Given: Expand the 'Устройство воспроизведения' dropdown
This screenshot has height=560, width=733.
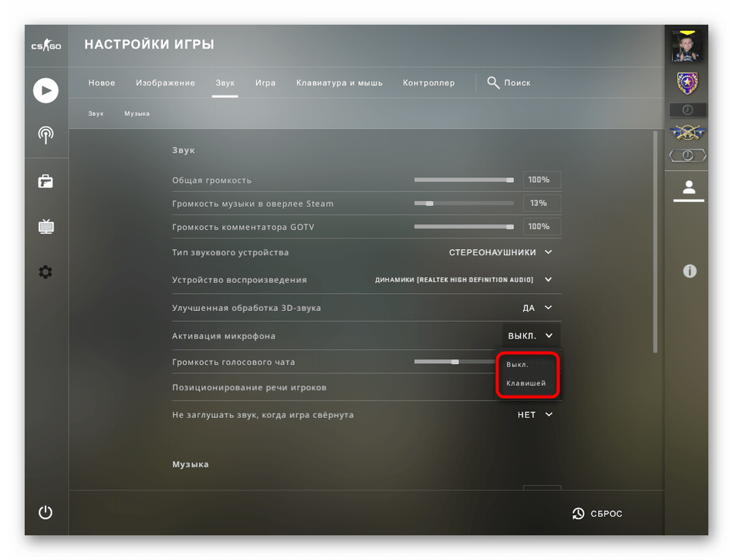Looking at the screenshot, I should tap(464, 279).
